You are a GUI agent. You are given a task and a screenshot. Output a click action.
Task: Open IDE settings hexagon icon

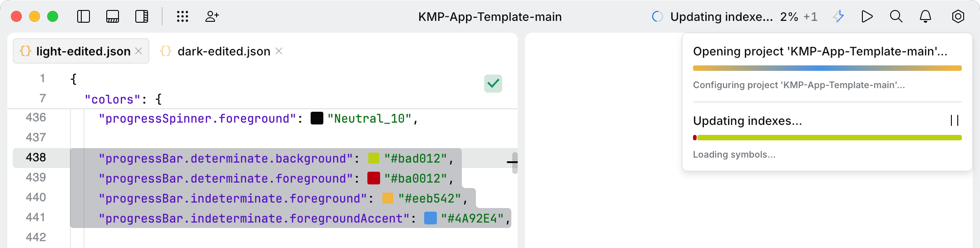tap(958, 17)
